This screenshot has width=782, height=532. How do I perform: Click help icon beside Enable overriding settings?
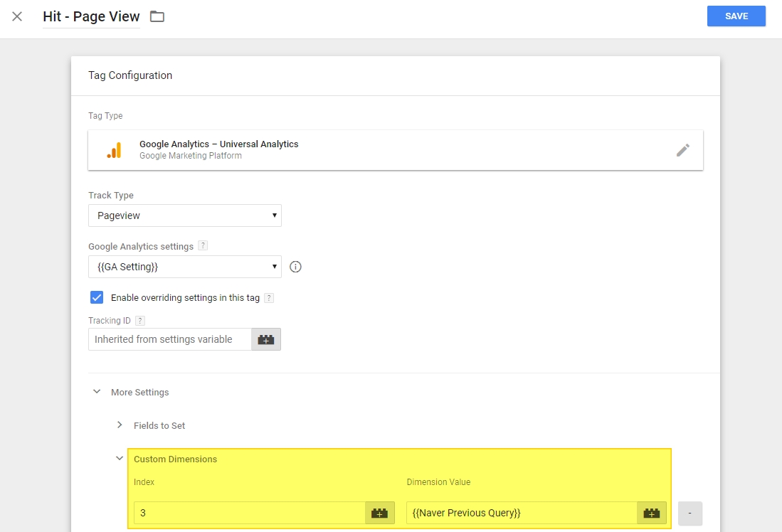(x=269, y=298)
